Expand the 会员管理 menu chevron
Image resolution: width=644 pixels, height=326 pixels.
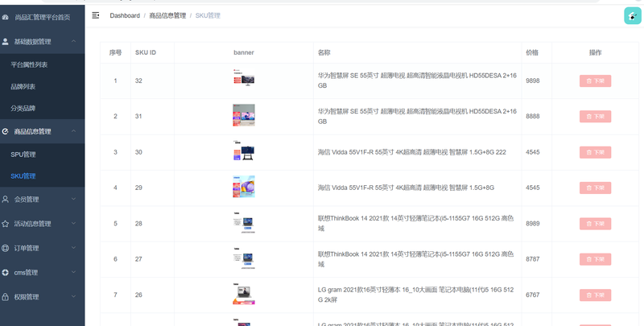pyautogui.click(x=73, y=199)
